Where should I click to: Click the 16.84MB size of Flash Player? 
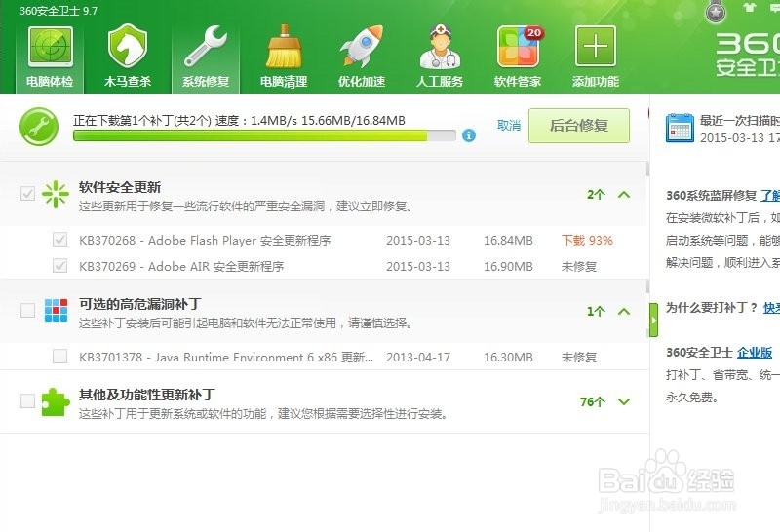point(508,240)
